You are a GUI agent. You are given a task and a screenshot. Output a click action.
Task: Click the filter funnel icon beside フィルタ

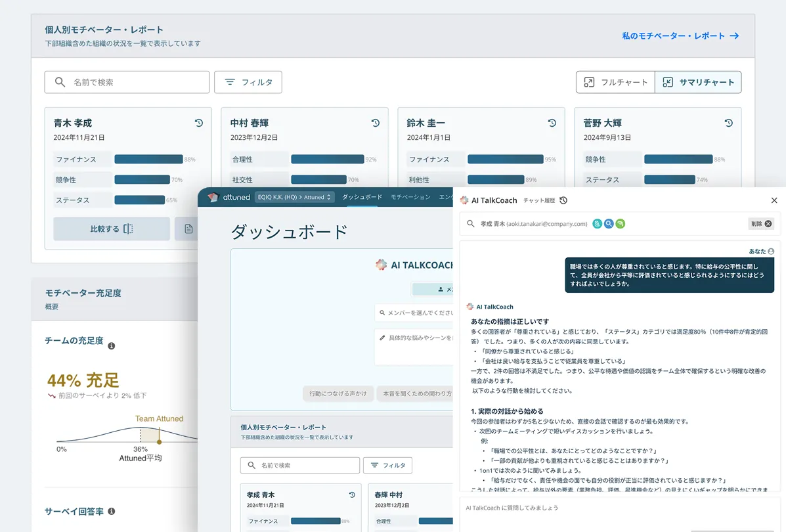pyautogui.click(x=229, y=82)
